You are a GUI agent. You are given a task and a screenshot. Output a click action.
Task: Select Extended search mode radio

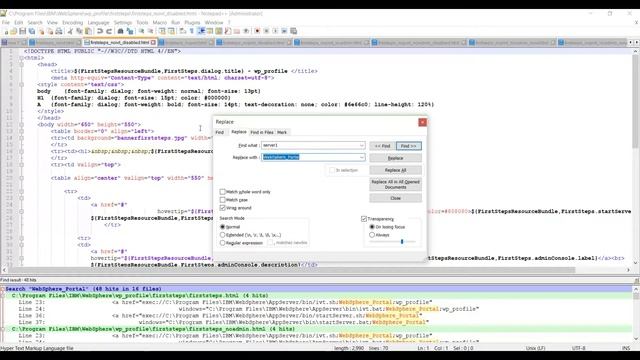tap(222, 235)
